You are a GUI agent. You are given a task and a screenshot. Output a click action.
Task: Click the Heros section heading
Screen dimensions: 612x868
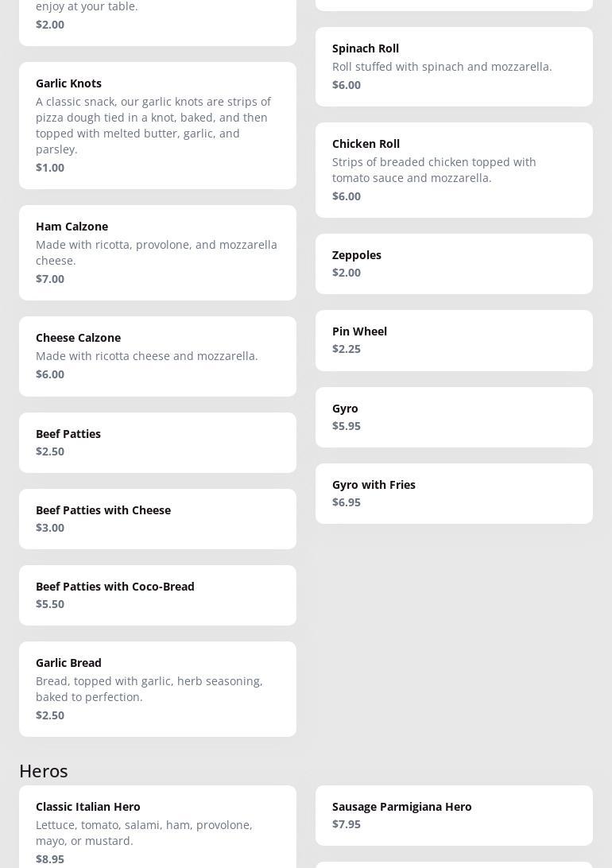44,771
